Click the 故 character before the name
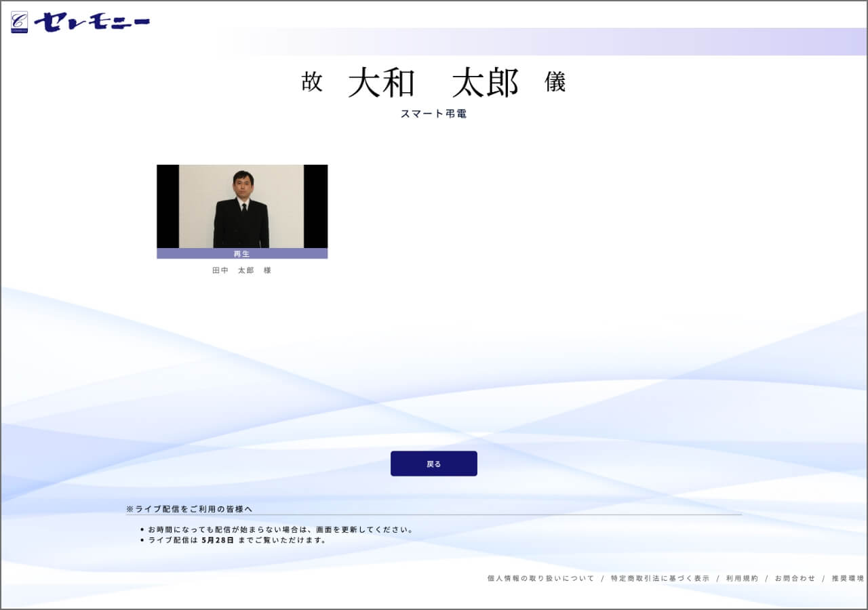The image size is (868, 610). point(312,83)
